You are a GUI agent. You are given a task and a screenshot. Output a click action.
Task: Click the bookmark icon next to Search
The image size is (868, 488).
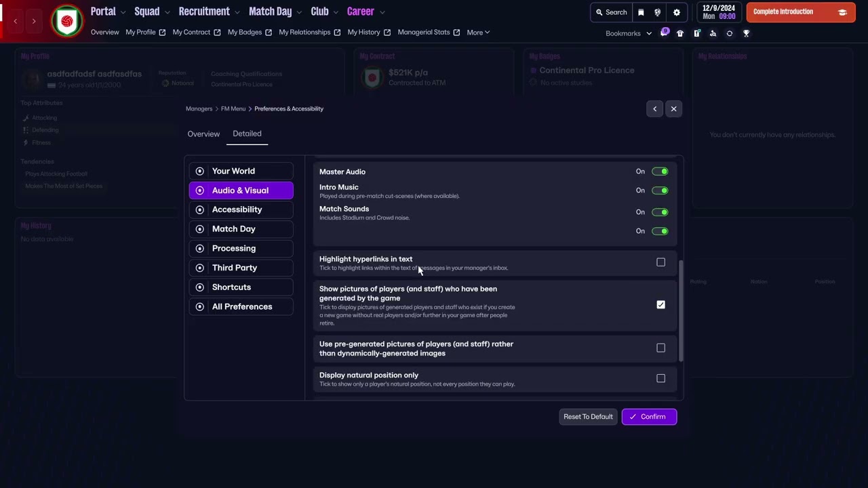(641, 12)
